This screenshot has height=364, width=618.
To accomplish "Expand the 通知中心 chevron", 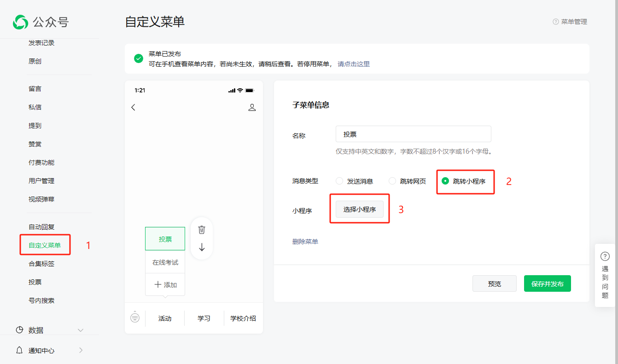I will tap(81, 350).
